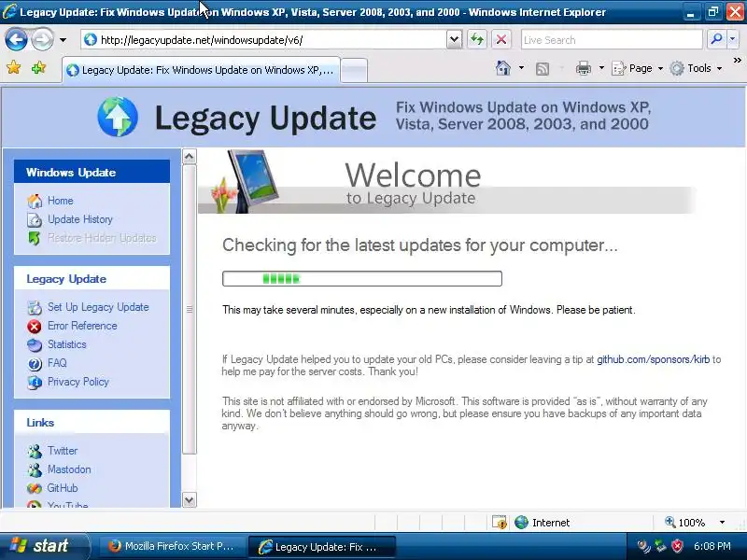Image resolution: width=747 pixels, height=560 pixels.
Task: Open the FAQ link
Action: click(57, 363)
